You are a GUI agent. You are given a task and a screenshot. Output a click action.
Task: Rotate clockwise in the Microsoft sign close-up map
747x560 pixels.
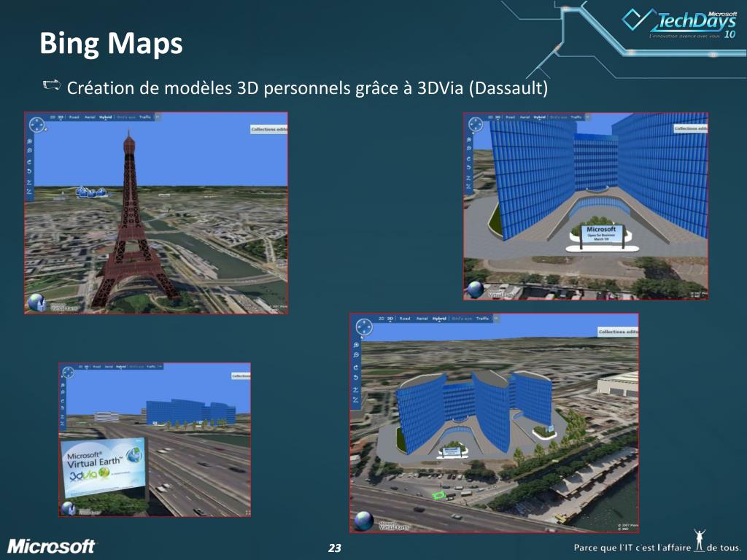pos(469,159)
